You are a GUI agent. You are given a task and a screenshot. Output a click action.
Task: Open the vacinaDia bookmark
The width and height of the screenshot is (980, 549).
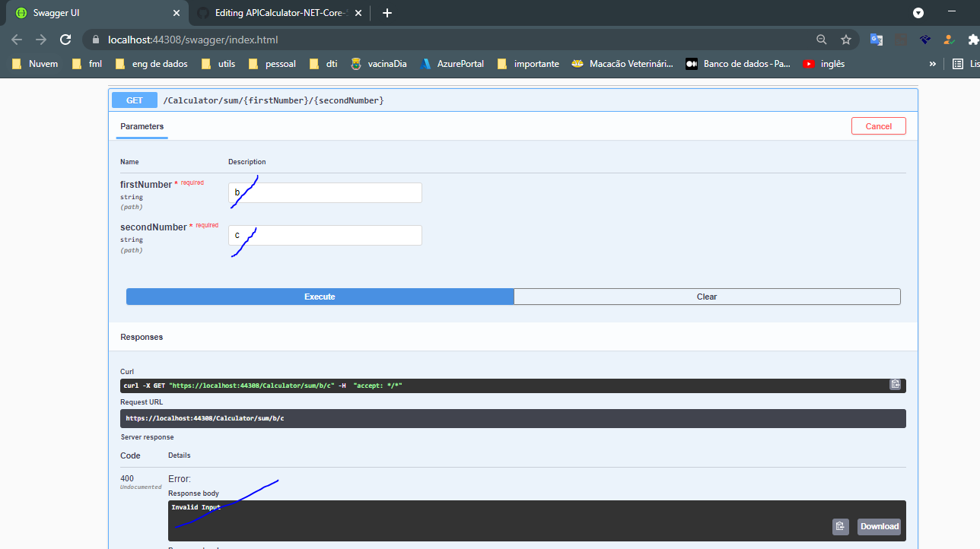point(378,64)
